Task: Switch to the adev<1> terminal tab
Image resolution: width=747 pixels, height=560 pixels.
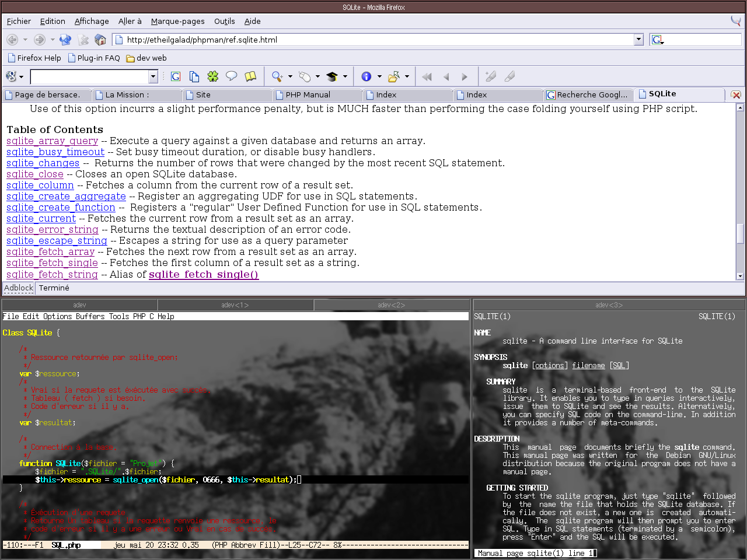Action: click(235, 304)
